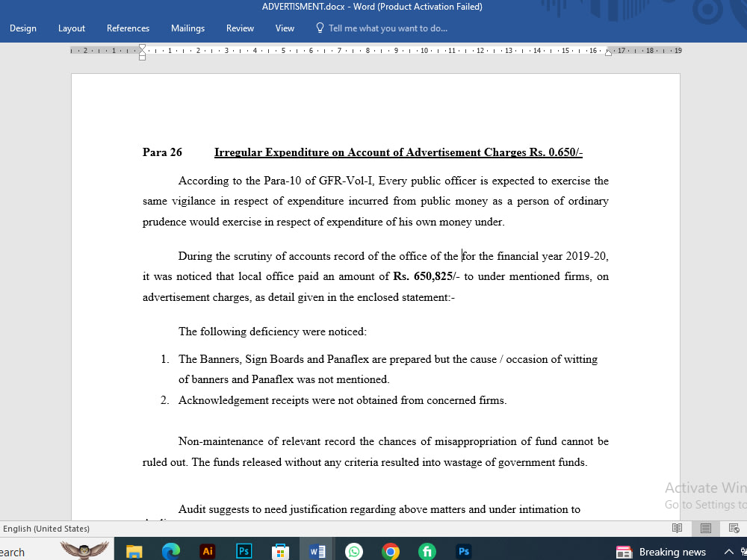Select the Left Indent box marker on ruler

pos(142,57)
